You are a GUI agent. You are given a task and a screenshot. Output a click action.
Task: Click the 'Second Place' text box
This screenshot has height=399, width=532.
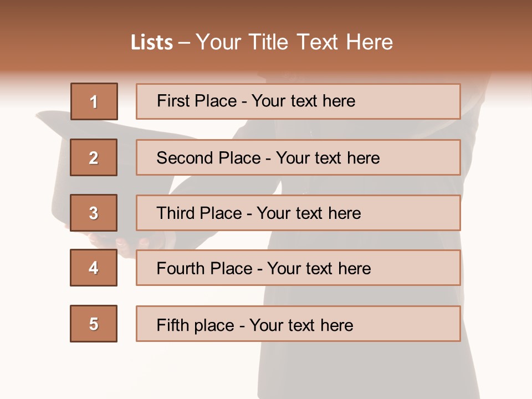tap(298, 157)
